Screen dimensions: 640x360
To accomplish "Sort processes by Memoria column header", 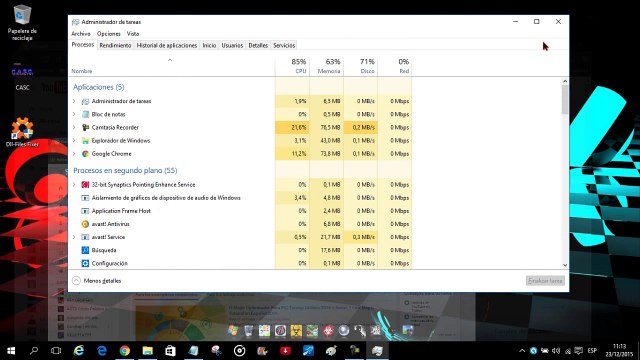I will [327, 66].
